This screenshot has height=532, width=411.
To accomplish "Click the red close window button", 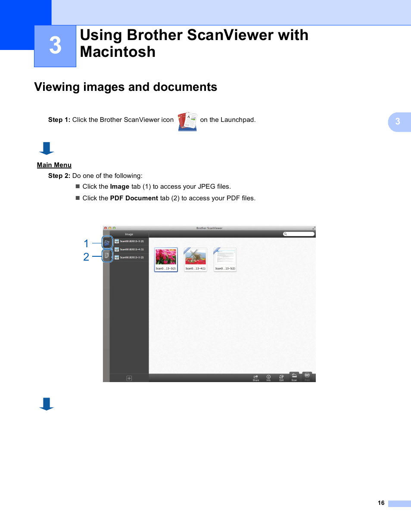I will tap(106, 228).
